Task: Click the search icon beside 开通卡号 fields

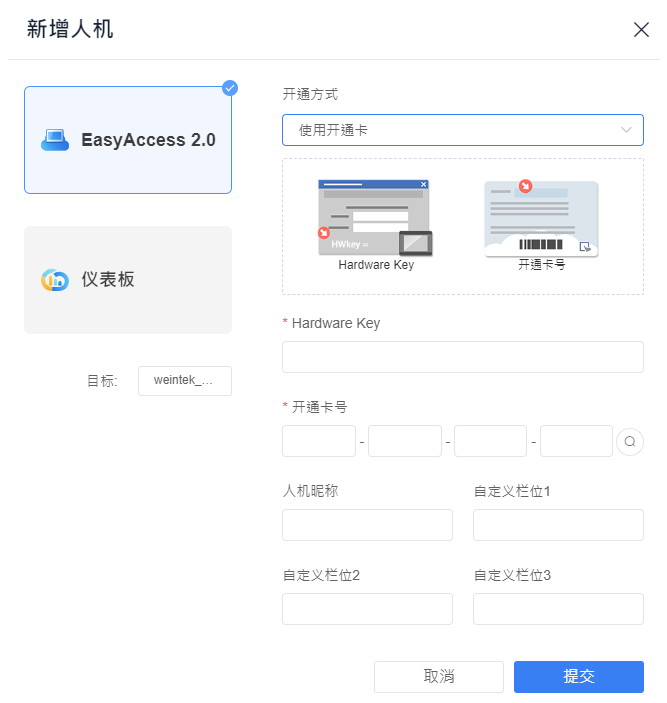Action: (x=630, y=442)
